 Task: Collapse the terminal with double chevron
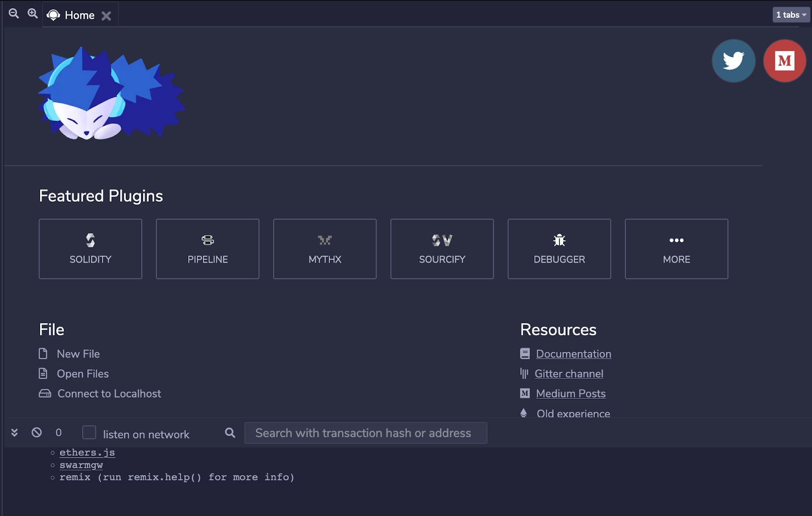click(14, 433)
